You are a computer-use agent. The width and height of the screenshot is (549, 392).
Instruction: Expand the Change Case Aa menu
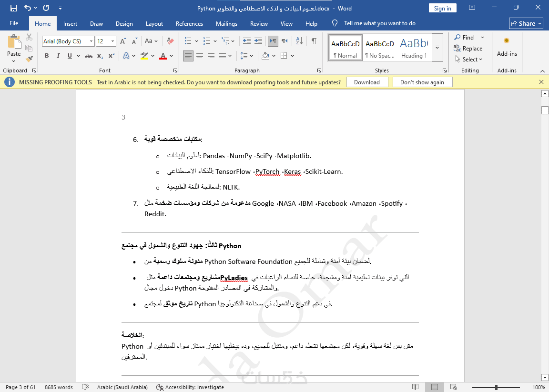[151, 41]
